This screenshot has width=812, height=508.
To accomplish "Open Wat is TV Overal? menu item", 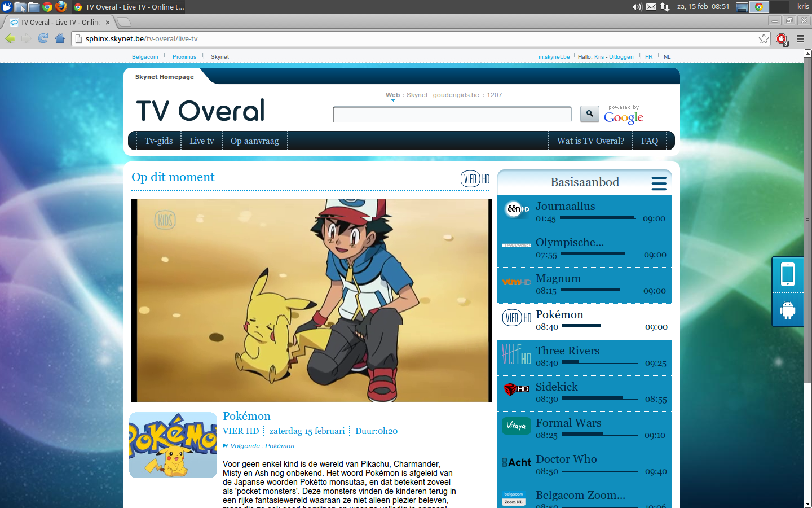I will [x=590, y=141].
